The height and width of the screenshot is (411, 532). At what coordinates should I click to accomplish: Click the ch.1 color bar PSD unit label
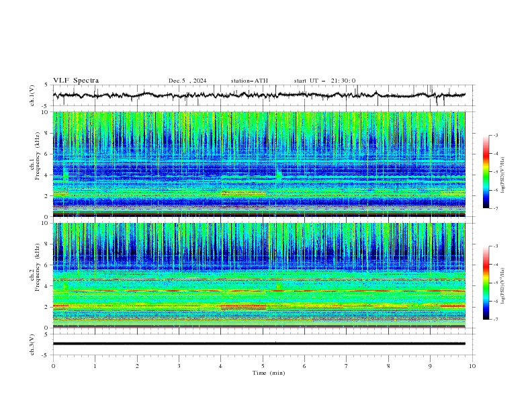click(x=503, y=175)
